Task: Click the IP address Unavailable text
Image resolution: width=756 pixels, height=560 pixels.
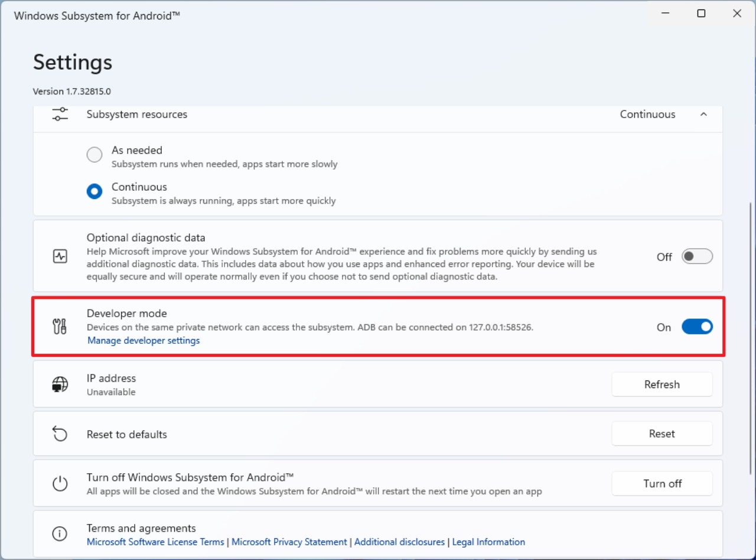Action: (111, 392)
